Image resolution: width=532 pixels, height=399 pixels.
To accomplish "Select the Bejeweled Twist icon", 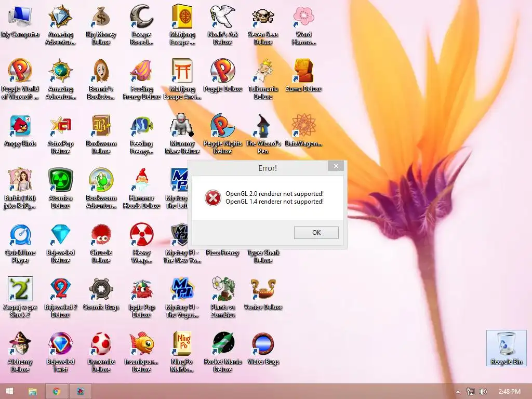I will tap(60, 343).
